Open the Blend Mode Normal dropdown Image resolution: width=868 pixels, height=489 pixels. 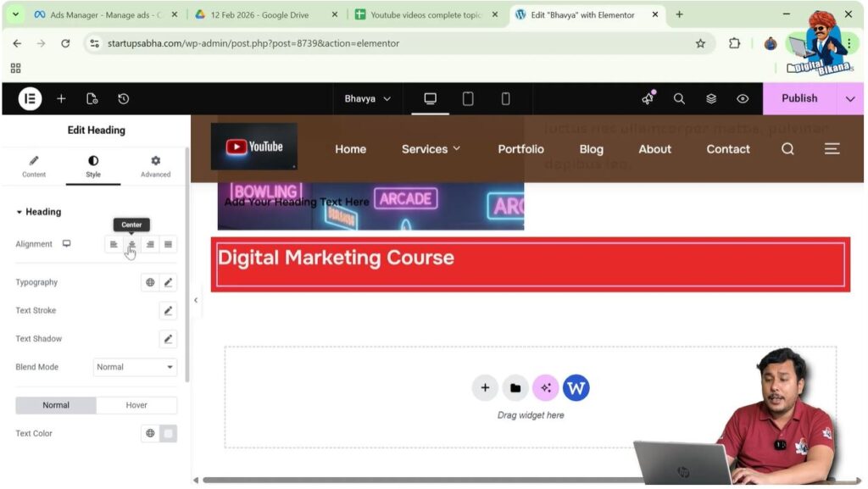click(x=135, y=367)
